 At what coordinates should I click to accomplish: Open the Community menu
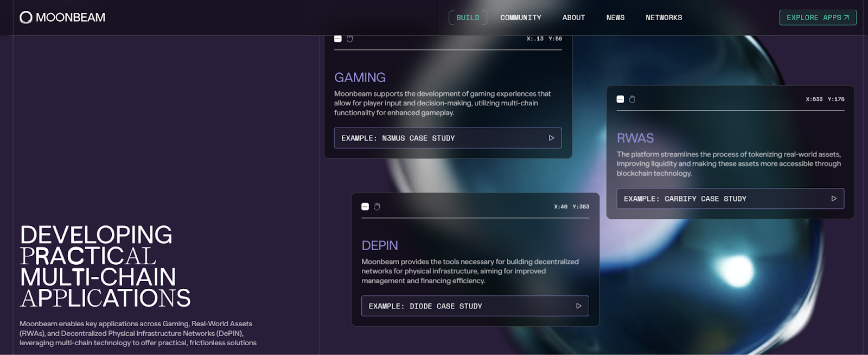(x=521, y=17)
